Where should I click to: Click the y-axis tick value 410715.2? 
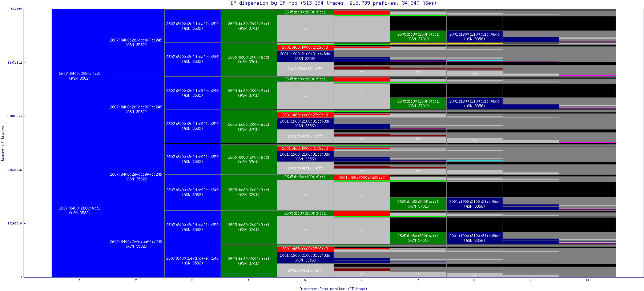pyautogui.click(x=15, y=63)
